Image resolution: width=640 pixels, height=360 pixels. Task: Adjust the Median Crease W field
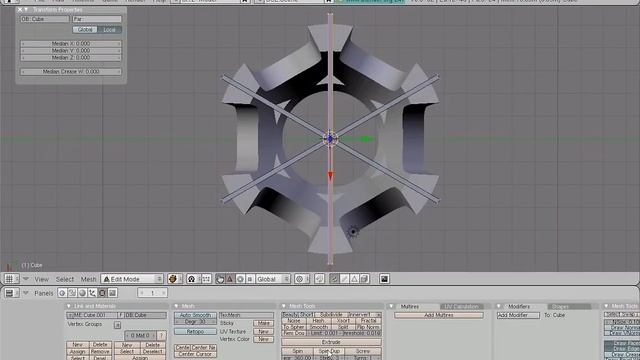[x=71, y=71]
